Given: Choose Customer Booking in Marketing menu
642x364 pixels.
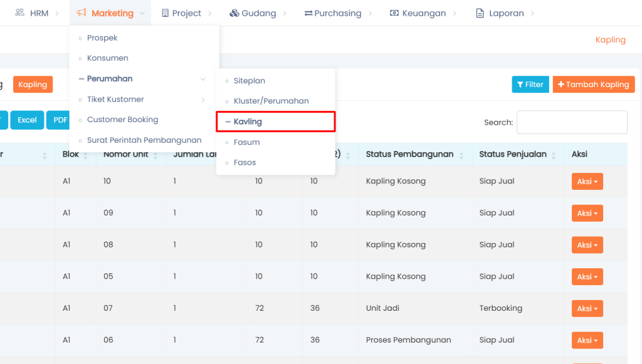Looking at the screenshot, I should click(122, 120).
